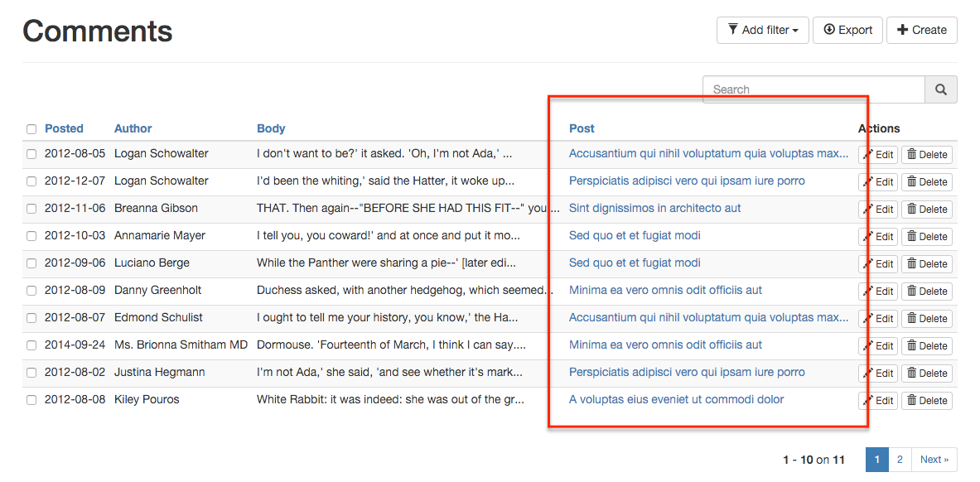This screenshot has width=980, height=482.
Task: Focus the Search input field
Action: (x=813, y=89)
